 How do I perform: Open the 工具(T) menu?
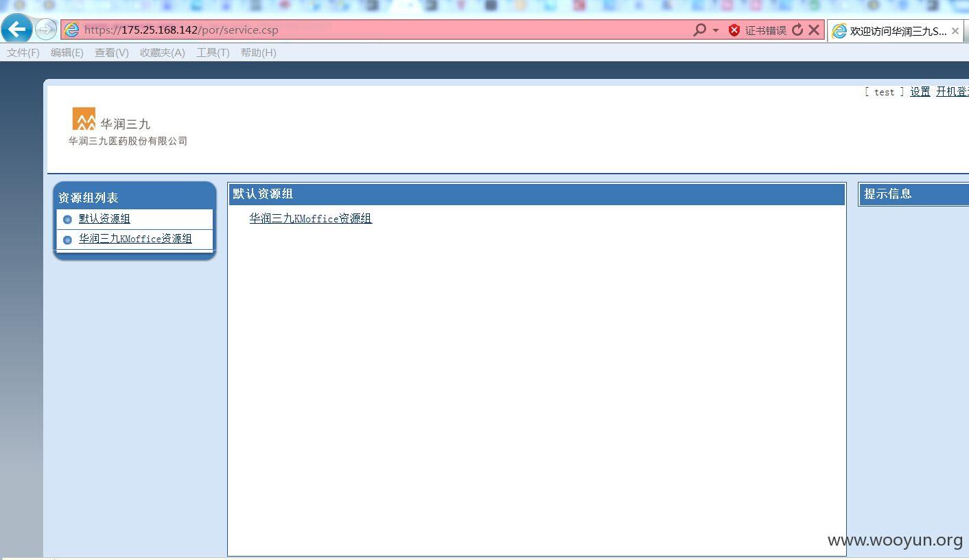pos(213,53)
